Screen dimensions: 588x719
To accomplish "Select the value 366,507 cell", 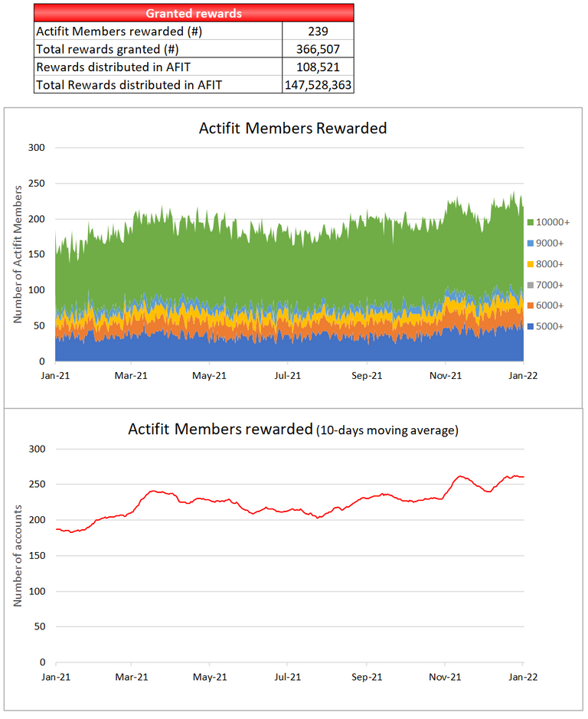I will coord(318,49).
